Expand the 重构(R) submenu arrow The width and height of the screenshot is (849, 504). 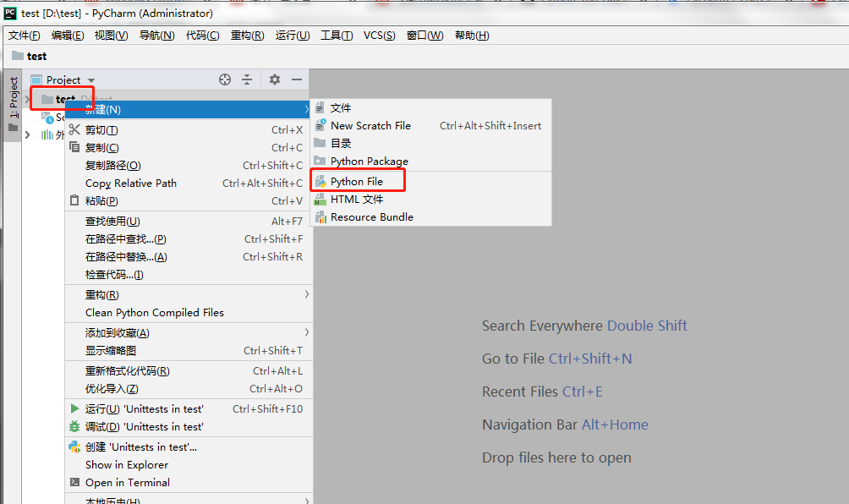coord(306,294)
